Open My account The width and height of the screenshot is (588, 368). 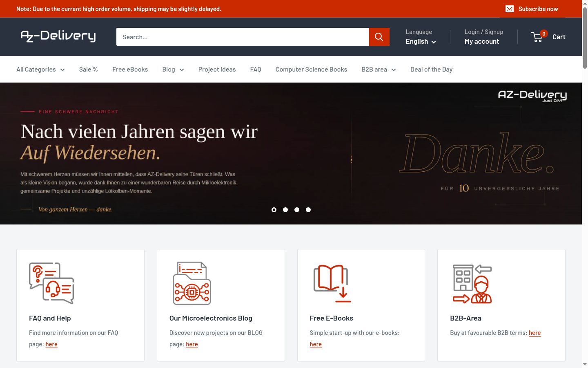tap(482, 41)
